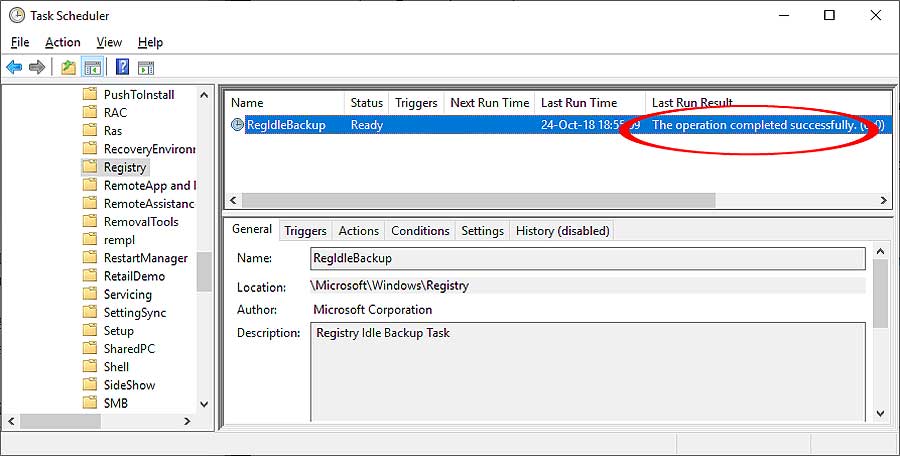Click the task list horizontal scrollbar thumb
900x456 pixels.
479,200
